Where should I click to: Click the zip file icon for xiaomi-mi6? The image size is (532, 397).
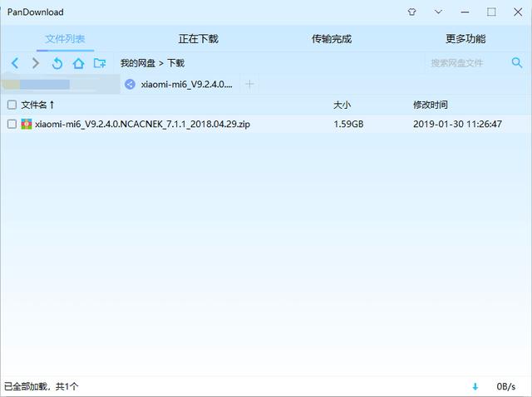[27, 124]
